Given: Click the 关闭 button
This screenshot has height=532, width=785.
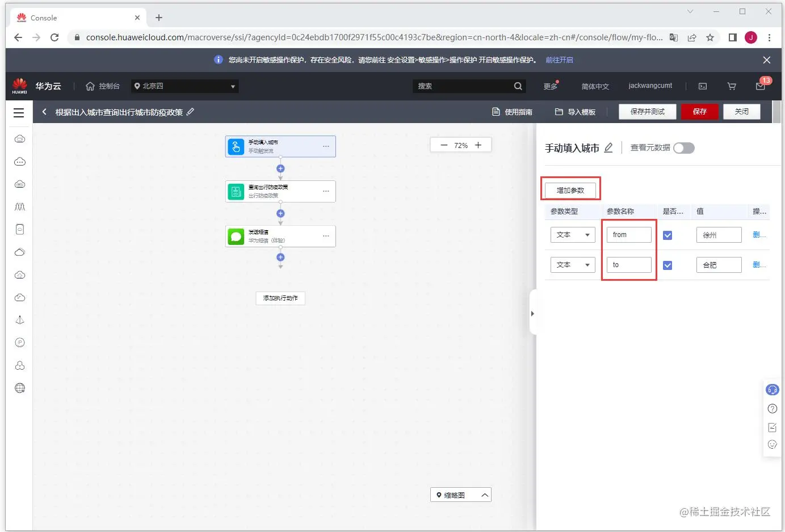Looking at the screenshot, I should (x=741, y=112).
